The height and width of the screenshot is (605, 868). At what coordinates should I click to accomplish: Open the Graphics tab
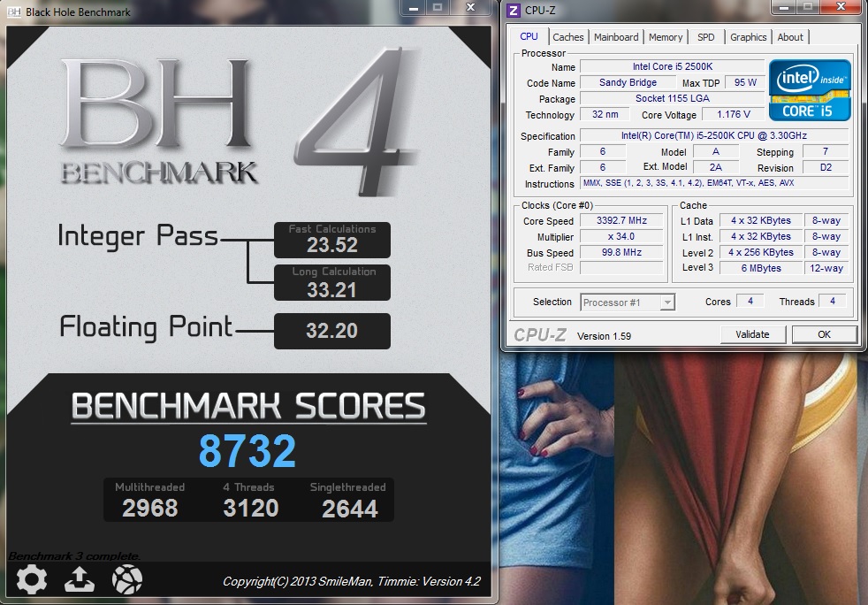(x=748, y=37)
